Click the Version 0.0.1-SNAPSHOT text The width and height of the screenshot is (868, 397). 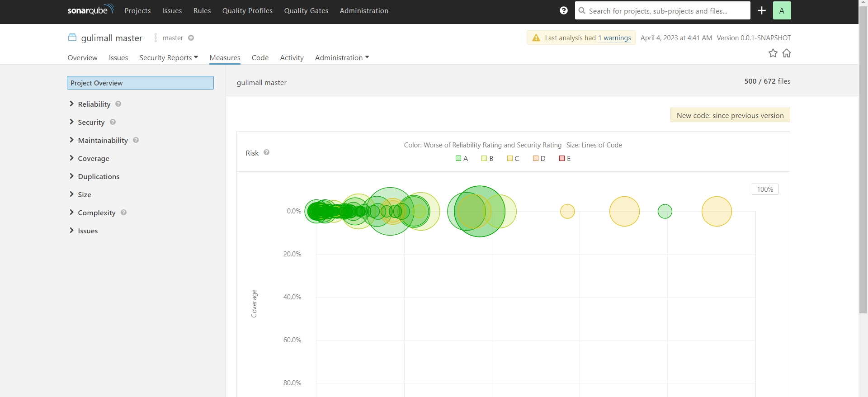tap(754, 38)
